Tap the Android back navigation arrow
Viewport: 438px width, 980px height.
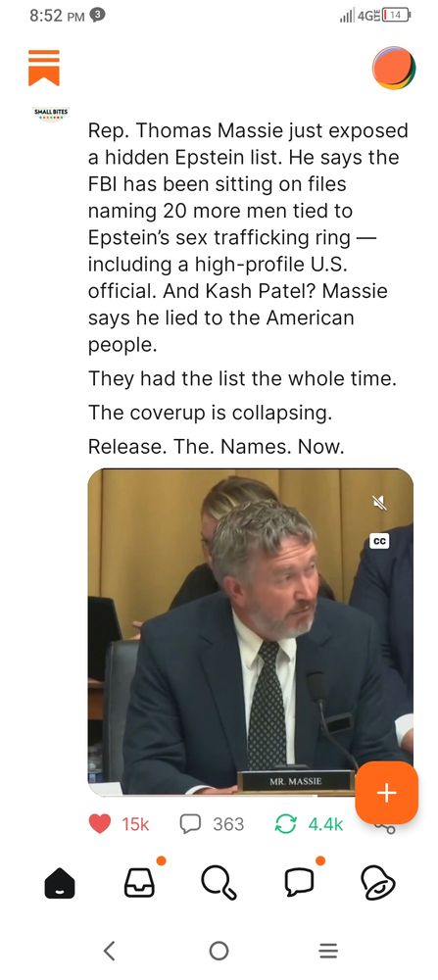(x=110, y=951)
